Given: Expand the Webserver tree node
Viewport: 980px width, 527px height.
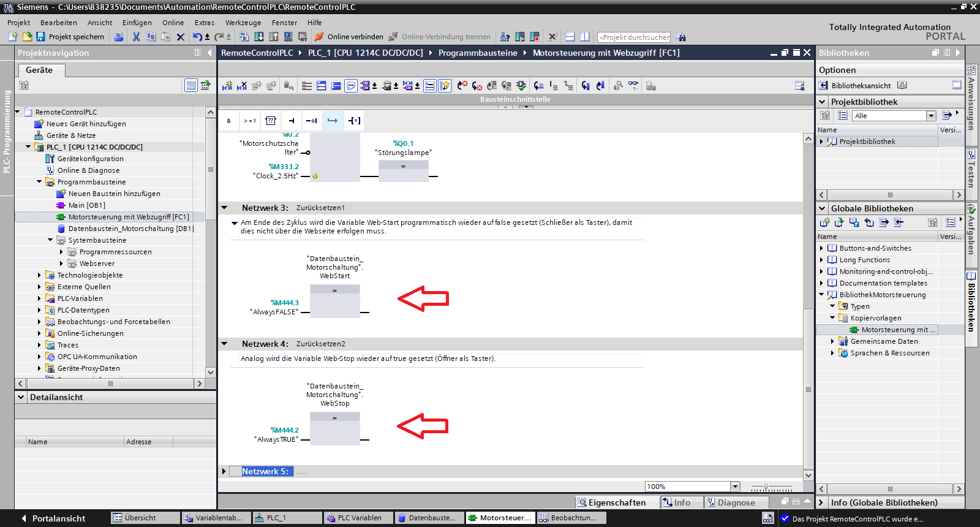Looking at the screenshot, I should coord(61,263).
